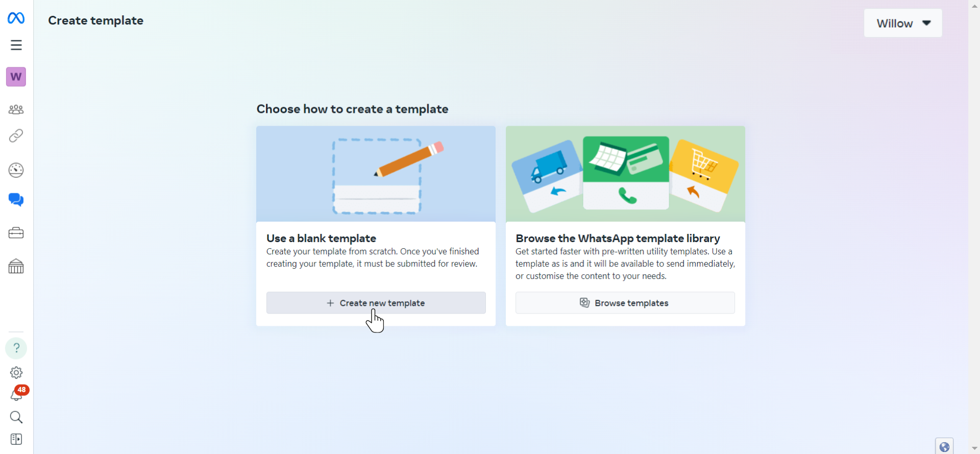Select the purple W account avatar
Image resolution: width=980 pixels, height=454 pixels.
pos(16,77)
